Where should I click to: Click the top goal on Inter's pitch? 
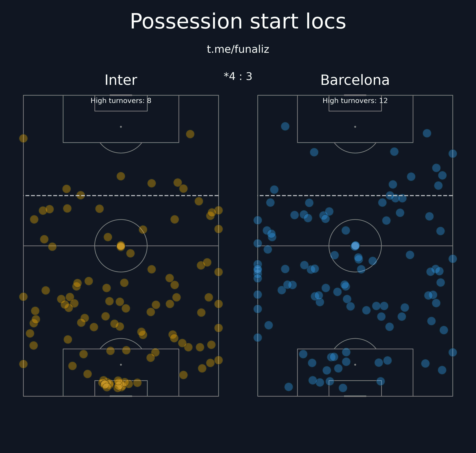[121, 95]
